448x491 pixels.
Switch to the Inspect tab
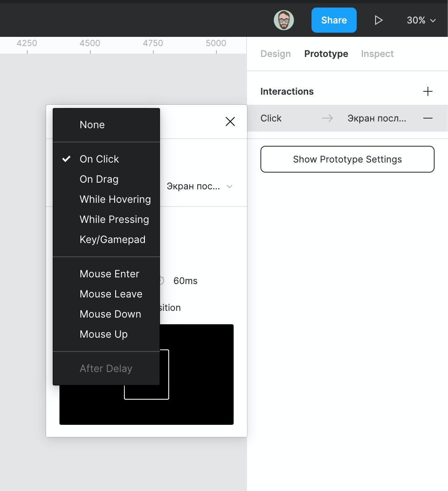click(x=377, y=54)
